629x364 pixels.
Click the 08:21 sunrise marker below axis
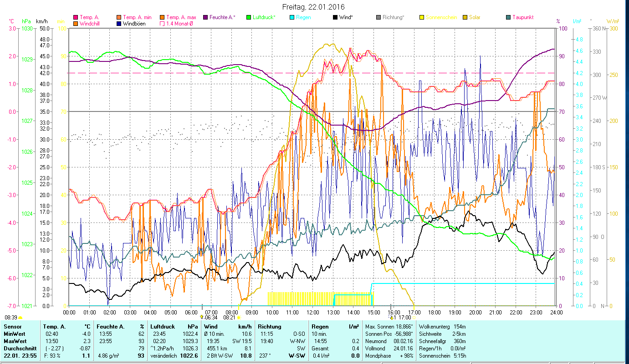[231, 318]
